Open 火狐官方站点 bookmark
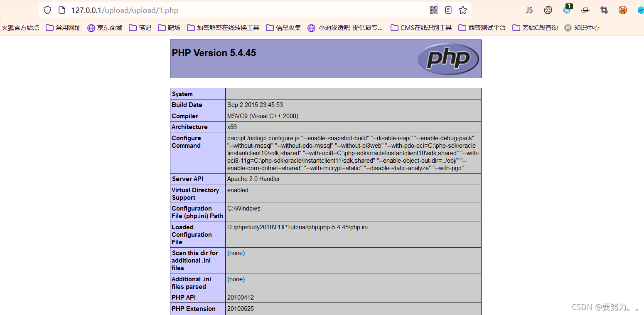This screenshot has height=315, width=644. (x=20, y=28)
